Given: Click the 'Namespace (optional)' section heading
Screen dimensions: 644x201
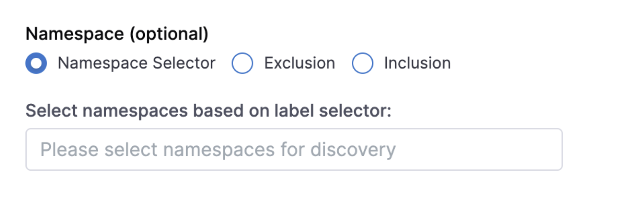Looking at the screenshot, I should [x=117, y=34].
